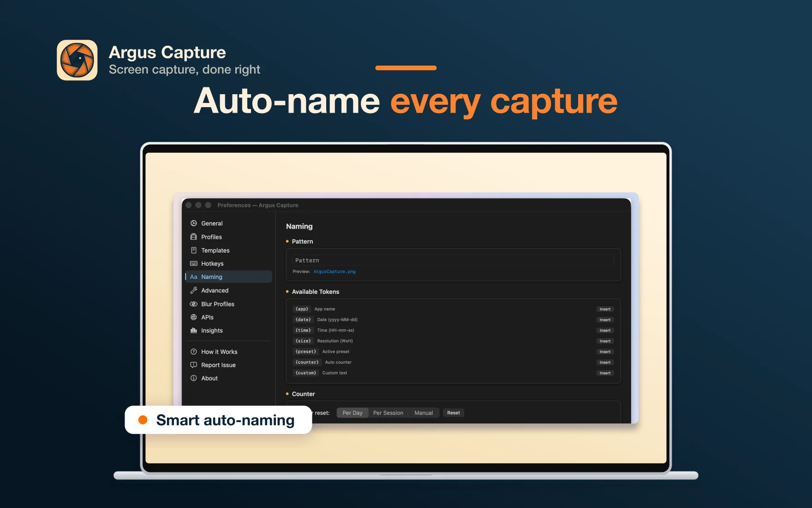Close the Preferences window
Viewport: 812px width, 508px height.
pos(189,205)
